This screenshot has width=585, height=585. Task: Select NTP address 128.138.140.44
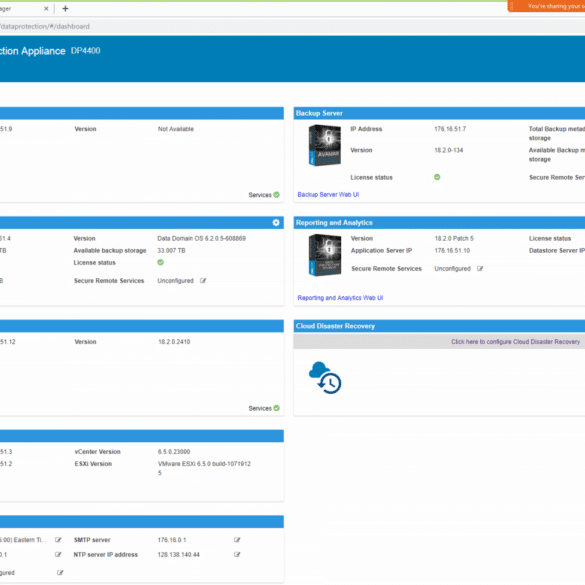coord(178,555)
